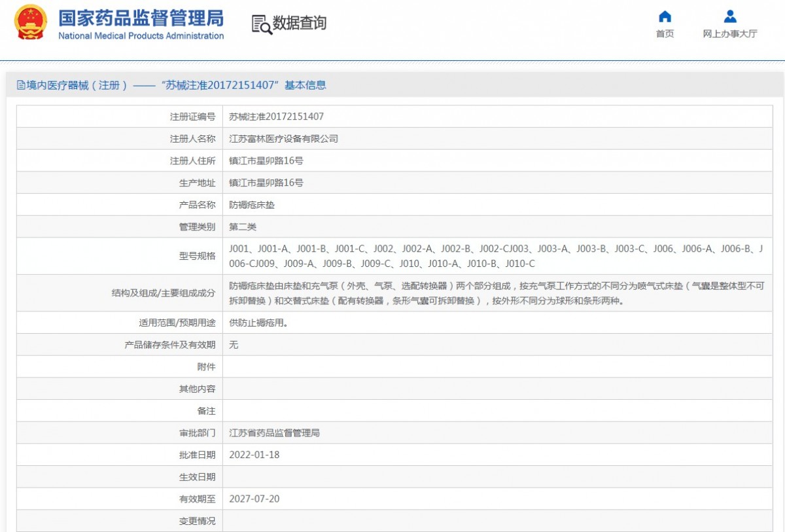Select the model list starting J001、J001-A
785x532 pixels.
[496, 257]
